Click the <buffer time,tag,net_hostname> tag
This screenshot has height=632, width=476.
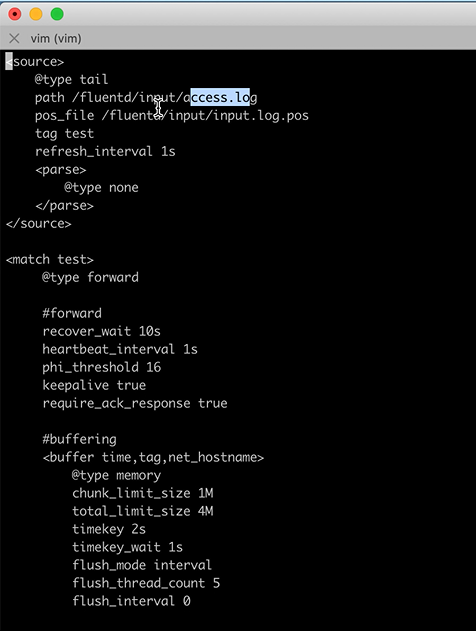click(153, 457)
